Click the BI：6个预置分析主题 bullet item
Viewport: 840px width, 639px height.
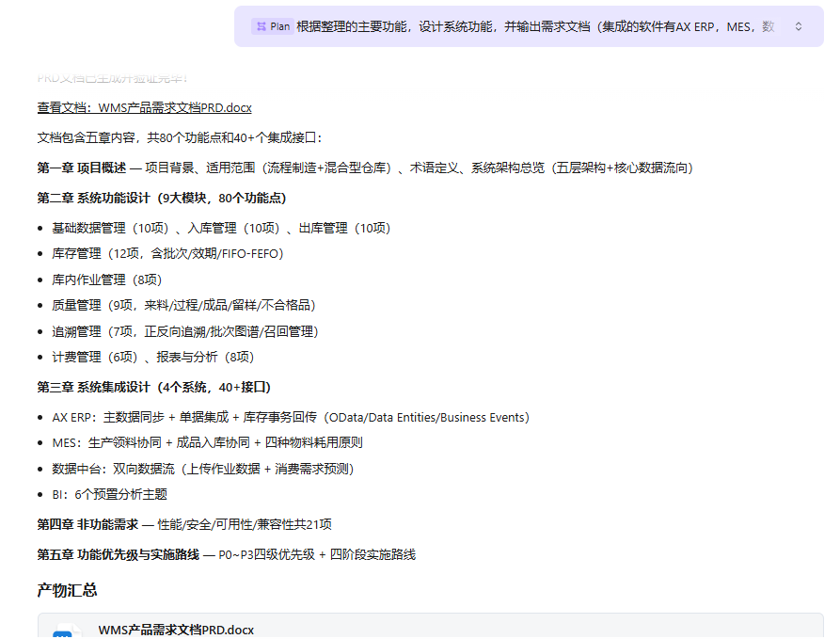[109, 494]
